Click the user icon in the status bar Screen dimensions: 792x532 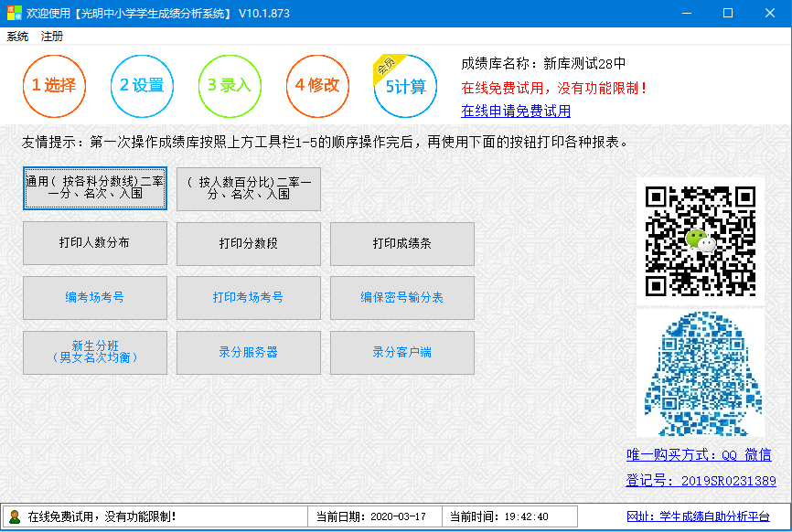coord(15,516)
